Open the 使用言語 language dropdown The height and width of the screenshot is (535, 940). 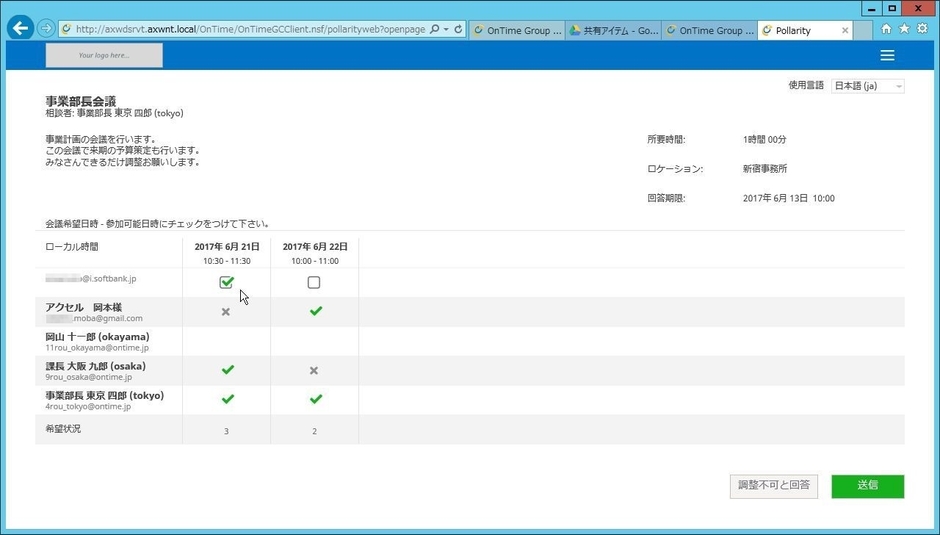coord(868,87)
